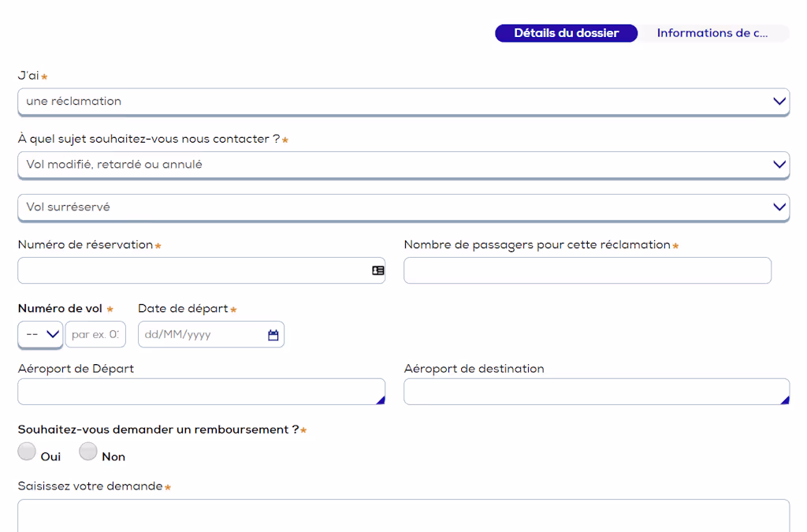Click the Nombre de passagers field
This screenshot has height=532, width=807.
click(586, 270)
